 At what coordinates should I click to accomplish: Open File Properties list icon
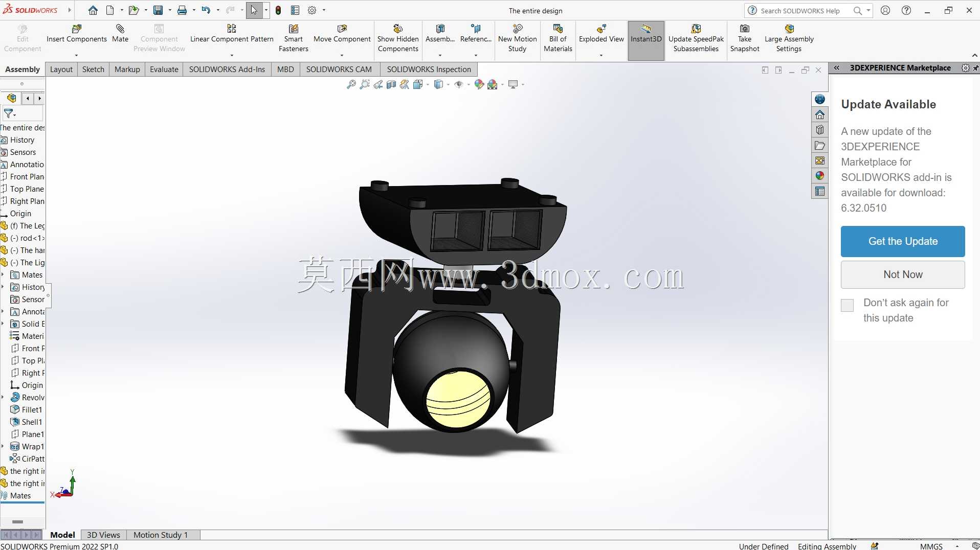pos(295,10)
